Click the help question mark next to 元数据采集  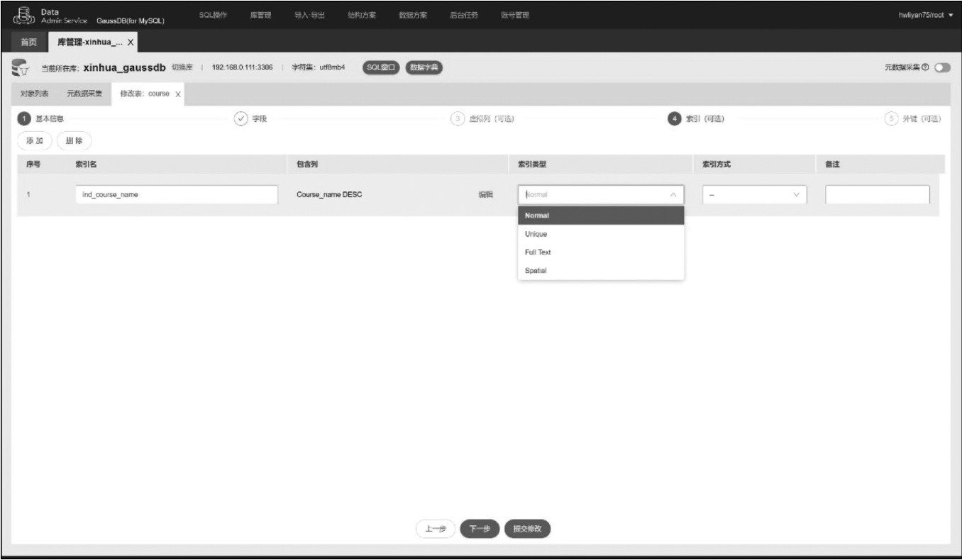tap(927, 67)
